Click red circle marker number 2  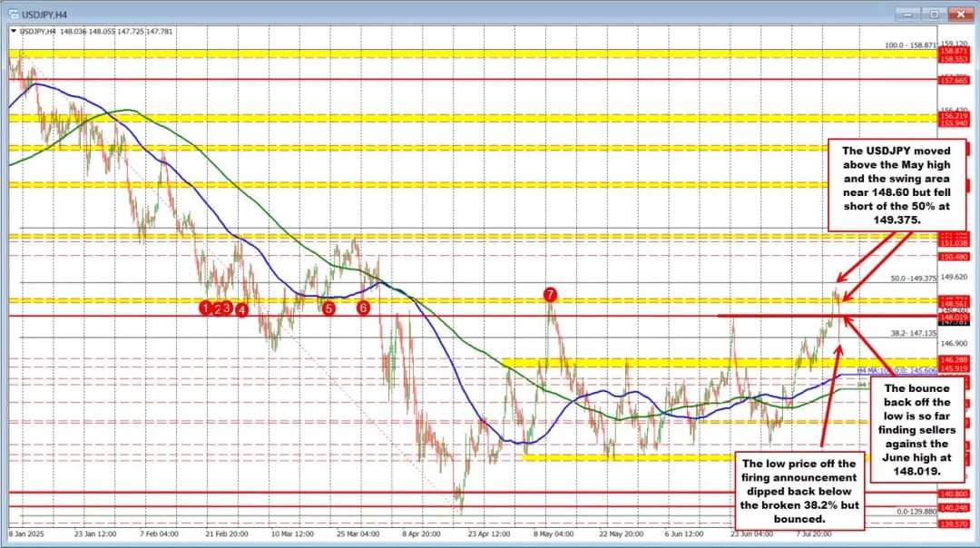click(x=217, y=308)
